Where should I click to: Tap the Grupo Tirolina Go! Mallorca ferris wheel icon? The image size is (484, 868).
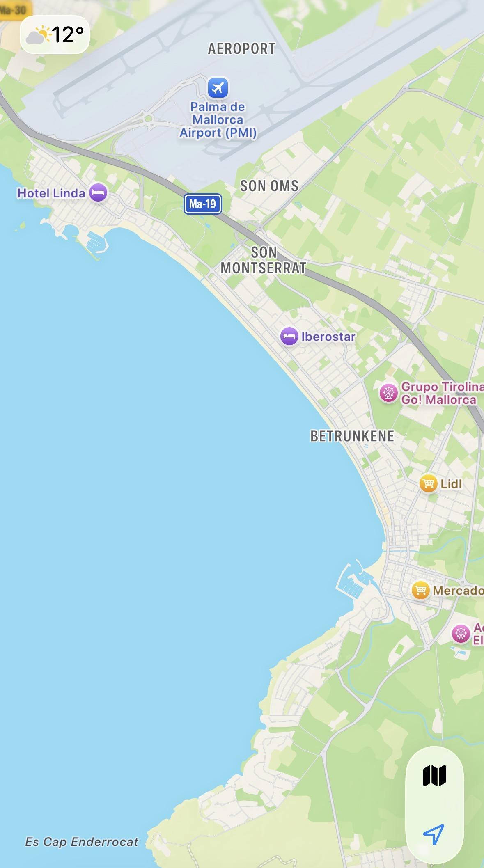click(x=388, y=393)
